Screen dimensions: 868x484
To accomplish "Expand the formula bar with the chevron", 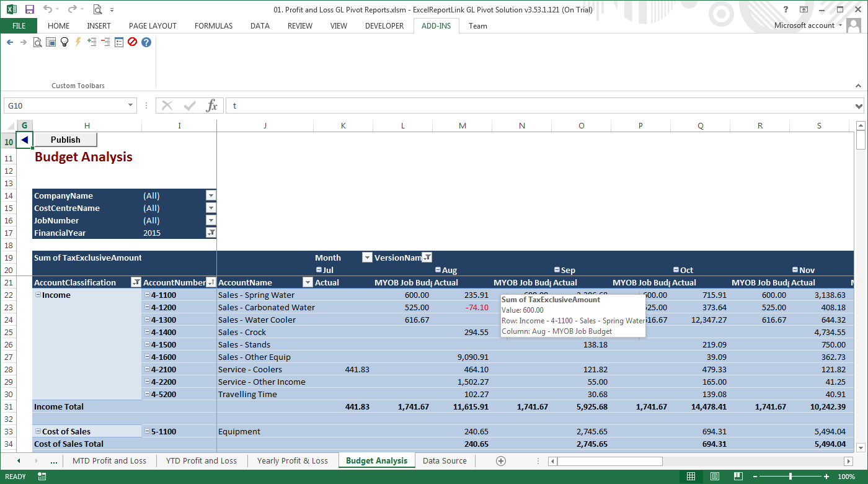I will pyautogui.click(x=859, y=105).
